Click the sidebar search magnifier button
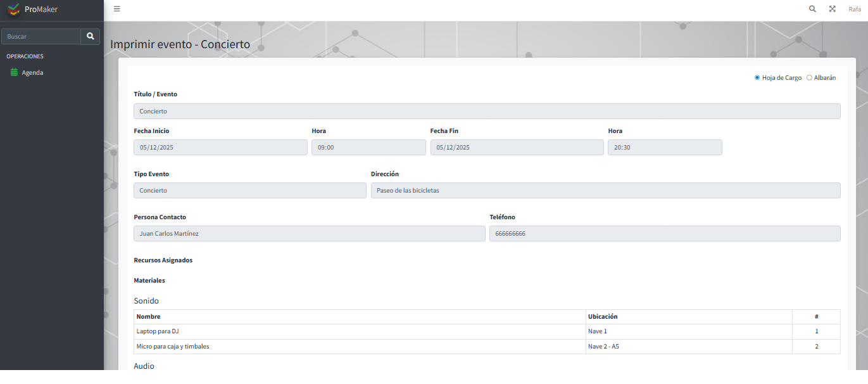 pos(90,37)
